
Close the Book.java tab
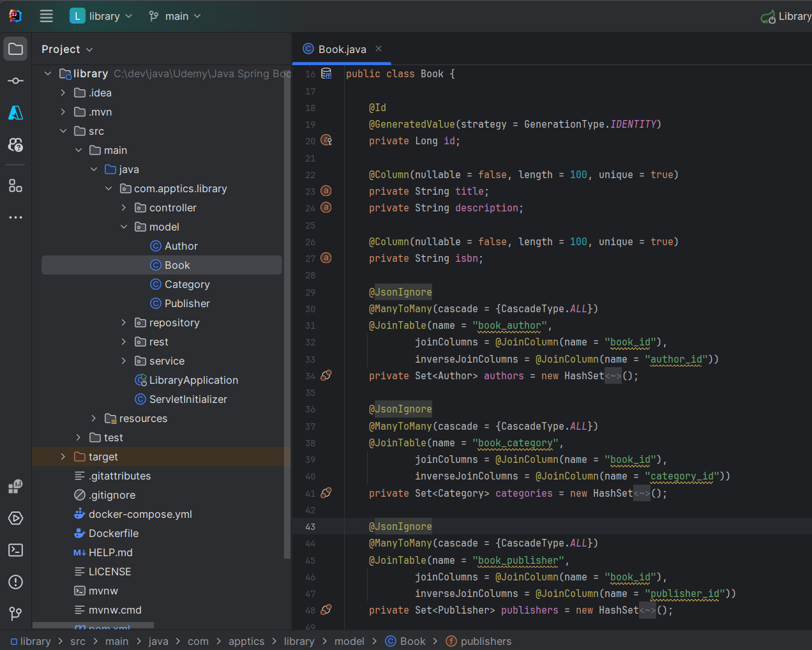tap(379, 49)
